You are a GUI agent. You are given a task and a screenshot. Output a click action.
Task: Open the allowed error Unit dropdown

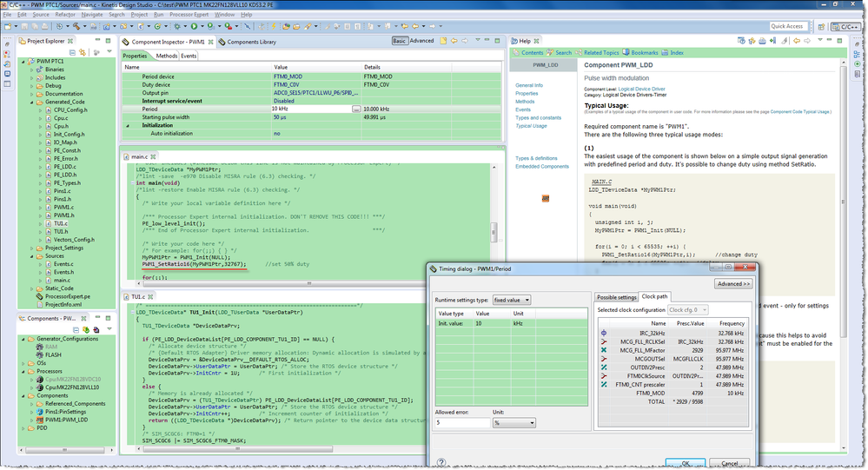514,423
